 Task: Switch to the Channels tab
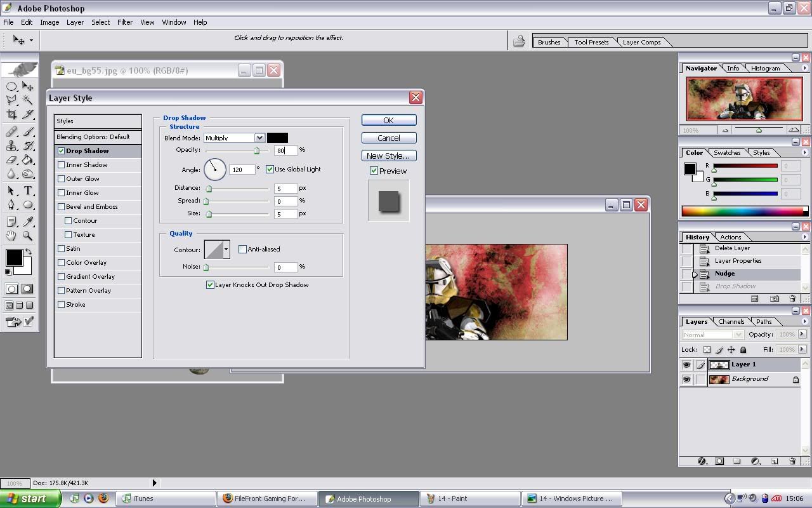[731, 322]
